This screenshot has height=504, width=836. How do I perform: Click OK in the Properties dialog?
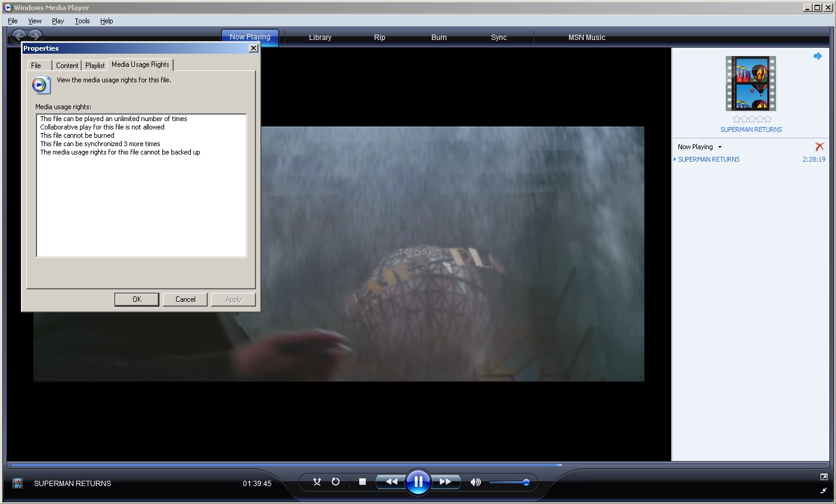(137, 299)
